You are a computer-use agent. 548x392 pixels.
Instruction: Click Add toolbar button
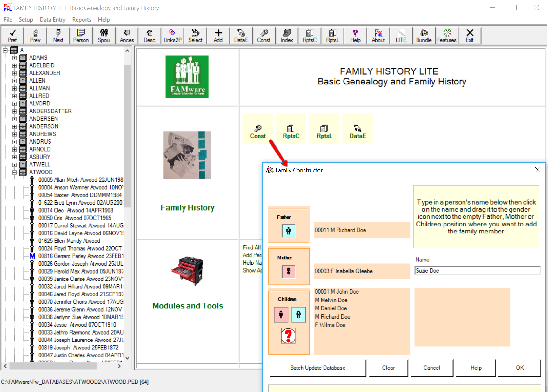(218, 36)
